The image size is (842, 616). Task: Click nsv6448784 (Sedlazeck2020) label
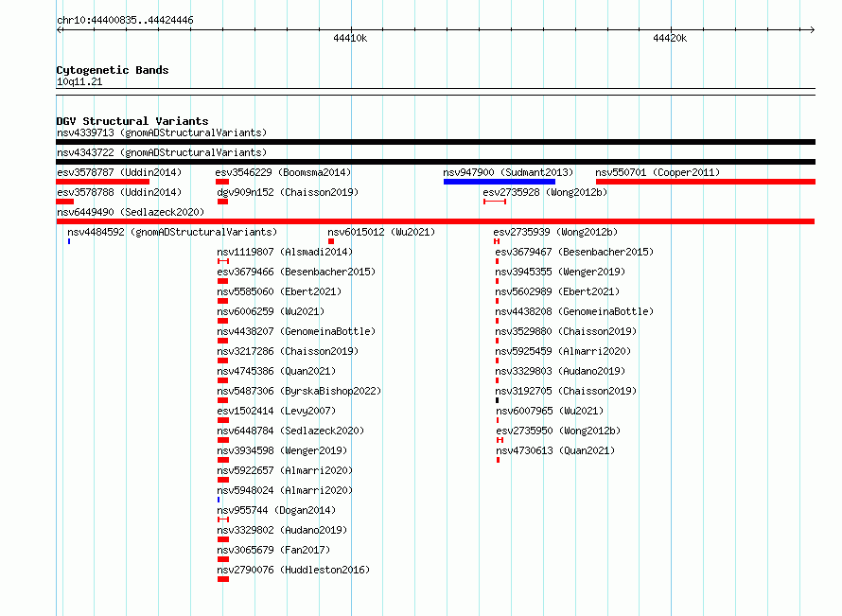point(290,431)
